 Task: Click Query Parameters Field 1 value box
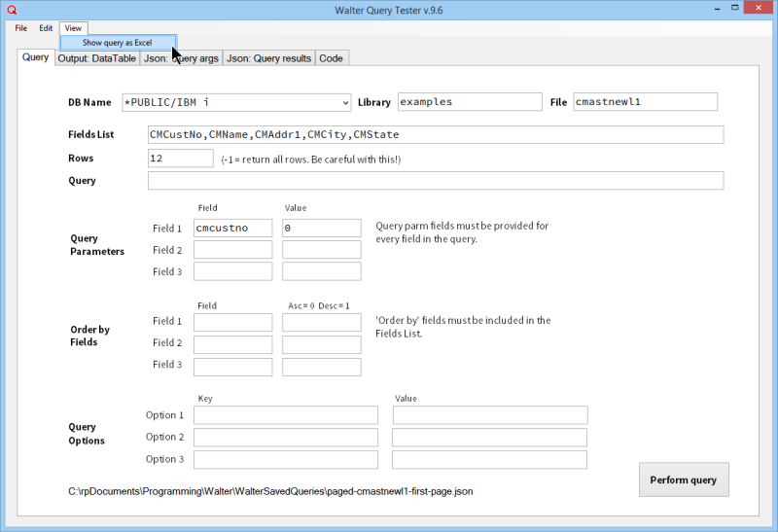point(321,228)
